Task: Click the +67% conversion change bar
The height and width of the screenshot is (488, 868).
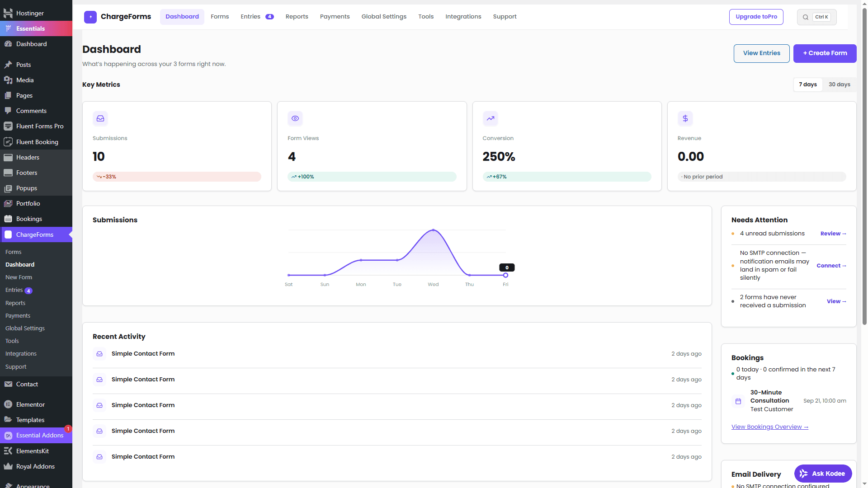Action: pos(567,177)
